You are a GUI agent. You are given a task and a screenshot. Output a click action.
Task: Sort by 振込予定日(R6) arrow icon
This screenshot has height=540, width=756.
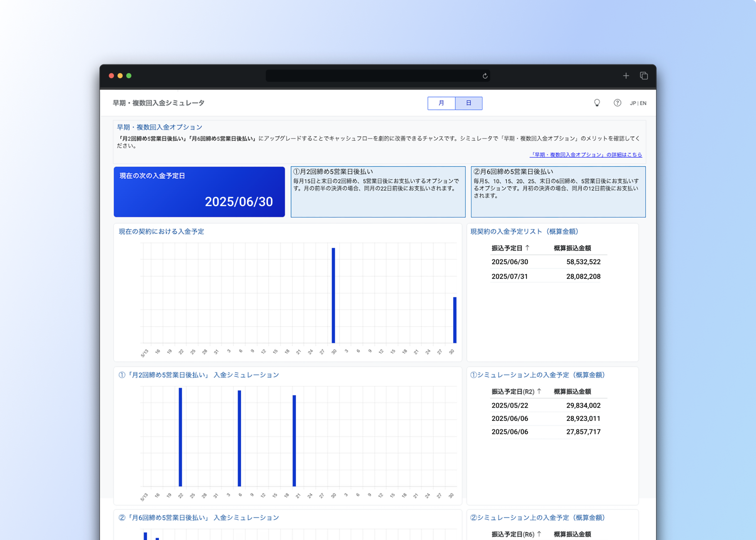click(539, 534)
